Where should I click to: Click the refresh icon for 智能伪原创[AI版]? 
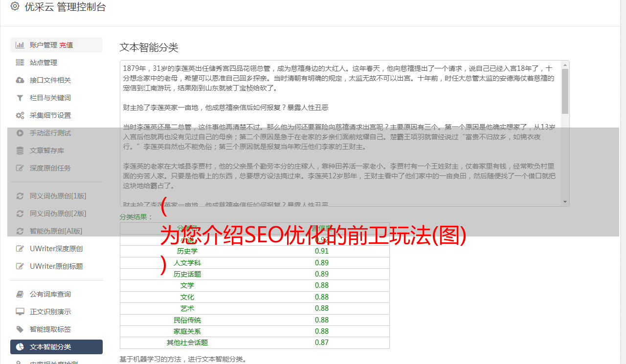pos(20,231)
